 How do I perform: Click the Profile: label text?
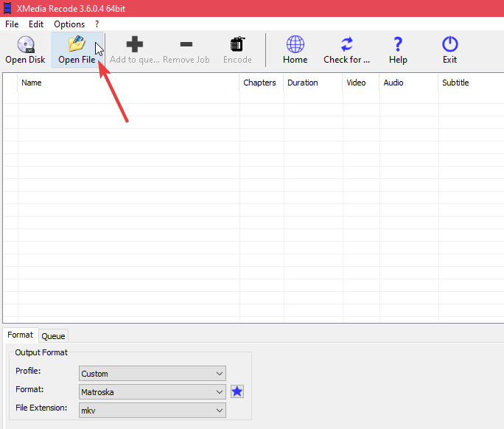[x=28, y=371]
